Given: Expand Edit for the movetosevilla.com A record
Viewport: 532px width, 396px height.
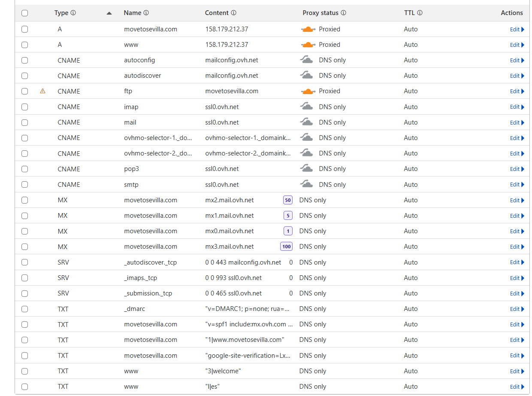Looking at the screenshot, I should click(517, 30).
